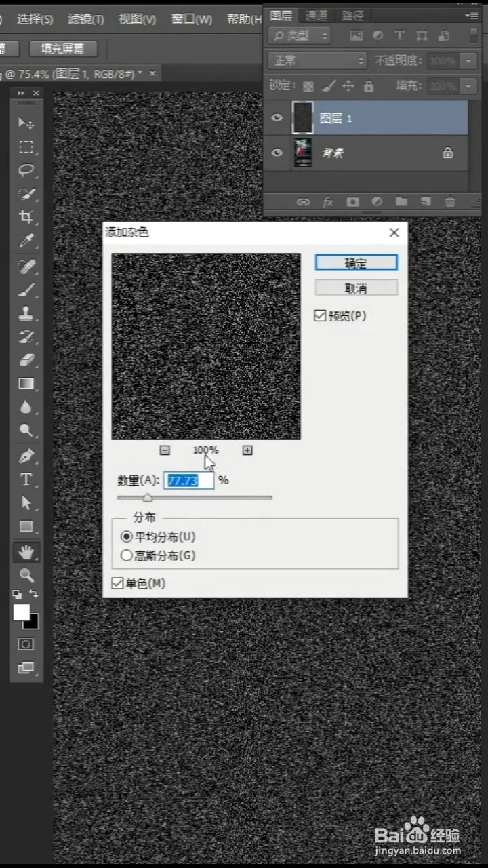Open the 类型 layer filter dropdown
The image size is (488, 868).
[300, 35]
